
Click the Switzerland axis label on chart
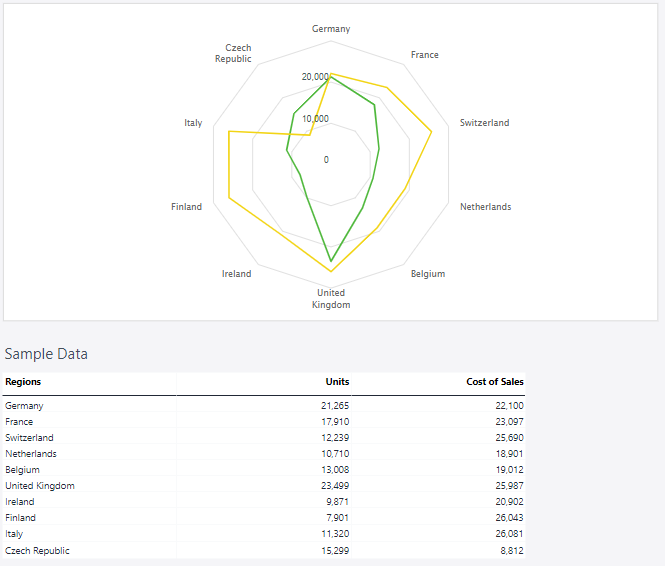click(x=484, y=123)
